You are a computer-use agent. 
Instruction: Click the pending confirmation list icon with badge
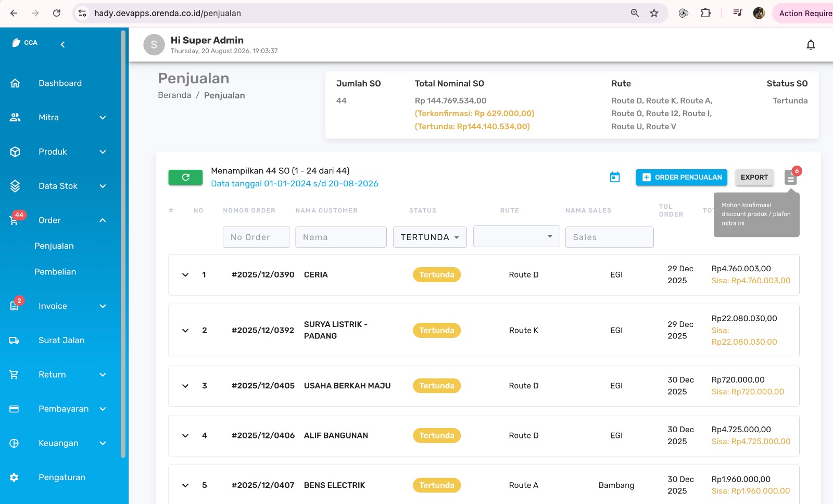(x=791, y=178)
